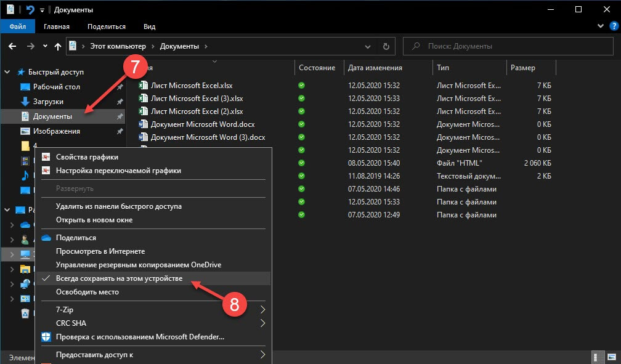Image resolution: width=621 pixels, height=364 pixels.
Task: Choose Освободить место from context menu
Action: point(87,292)
